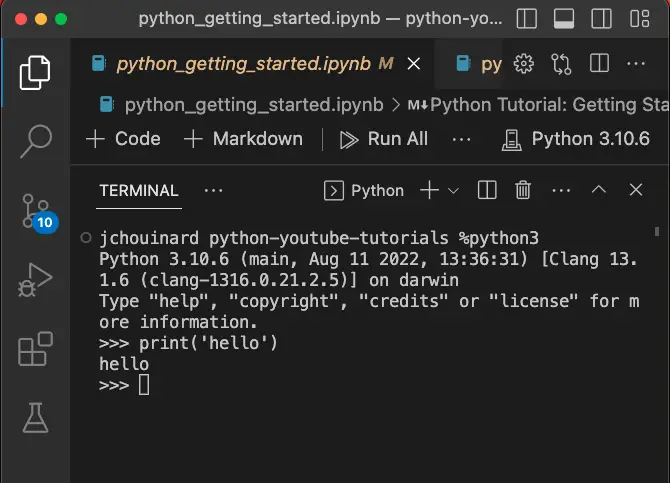
Task: Toggle the bottom panel visibility
Action: [x=564, y=19]
